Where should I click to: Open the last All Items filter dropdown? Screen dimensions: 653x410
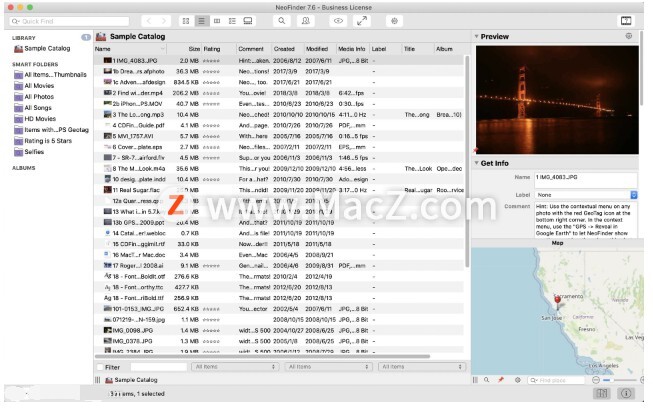pyautogui.click(x=422, y=367)
